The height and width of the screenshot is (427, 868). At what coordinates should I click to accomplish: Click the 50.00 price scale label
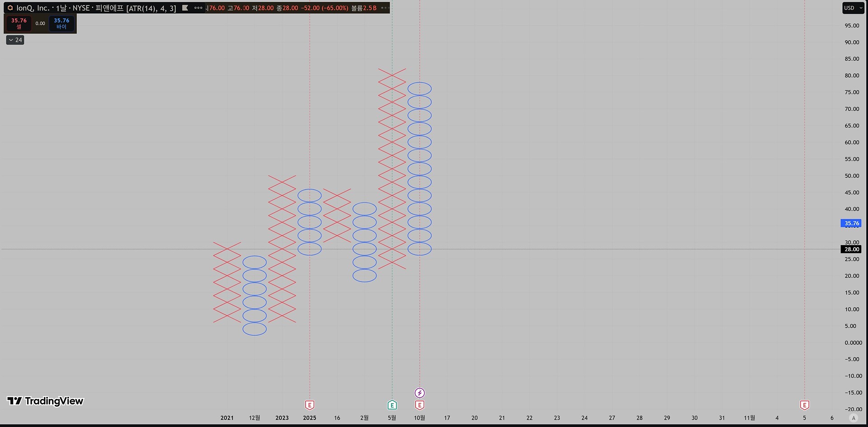(852, 176)
